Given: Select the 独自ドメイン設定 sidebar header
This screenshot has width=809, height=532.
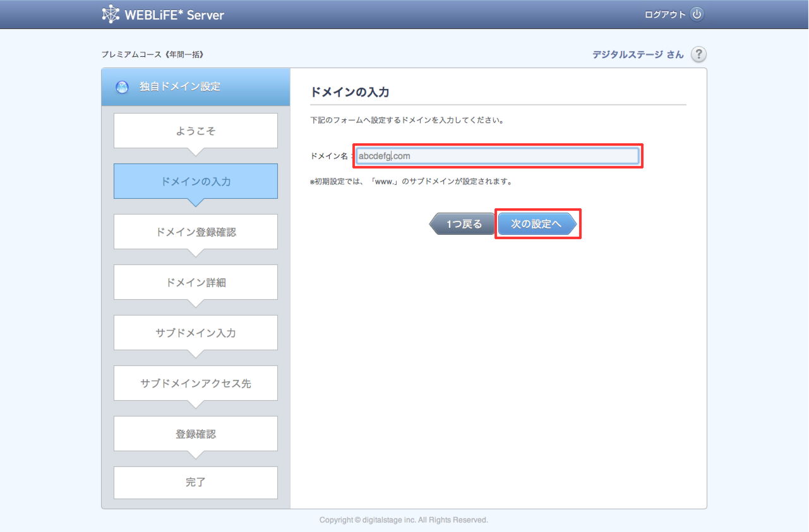Looking at the screenshot, I should point(180,87).
